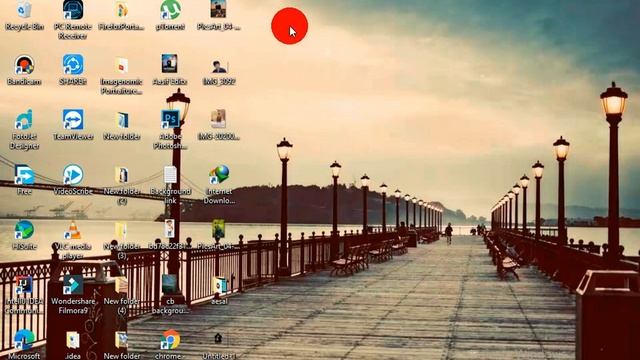Launch the TeamViewer shortcut
640x360 pixels.
pyautogui.click(x=73, y=120)
